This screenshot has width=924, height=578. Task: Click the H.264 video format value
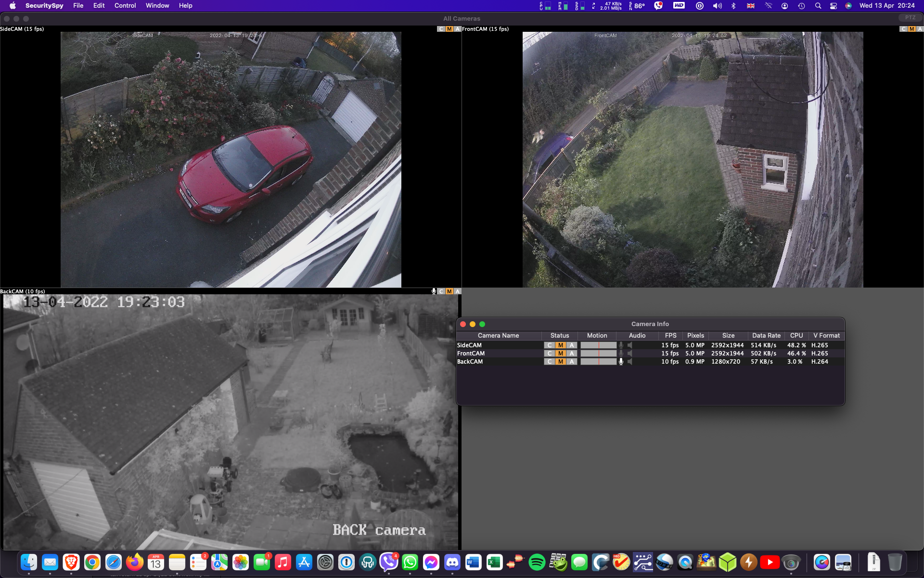(x=820, y=362)
